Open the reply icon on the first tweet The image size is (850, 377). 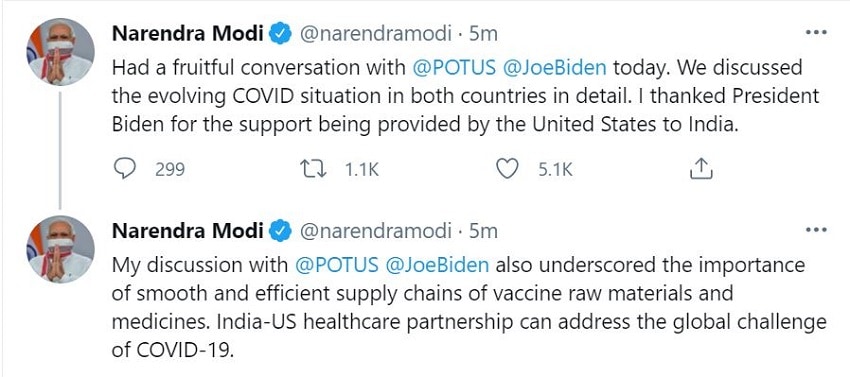[125, 169]
